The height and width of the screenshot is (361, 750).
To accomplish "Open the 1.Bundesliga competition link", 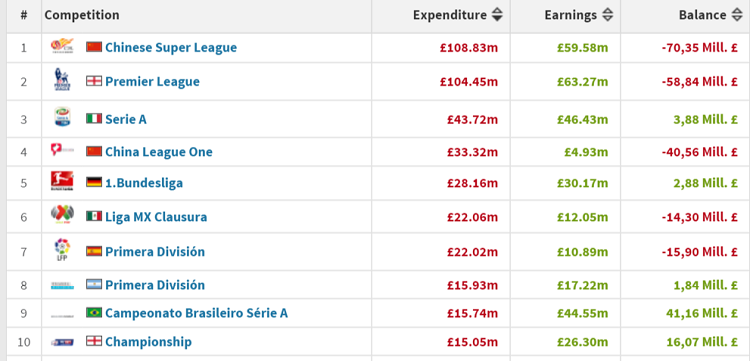I will 144,183.
